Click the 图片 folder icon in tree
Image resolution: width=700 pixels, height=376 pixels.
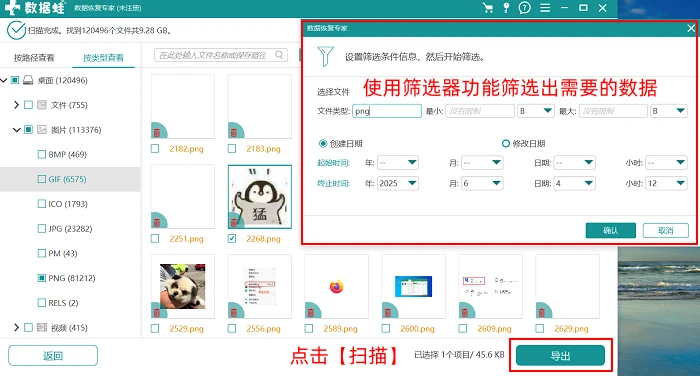tap(42, 130)
